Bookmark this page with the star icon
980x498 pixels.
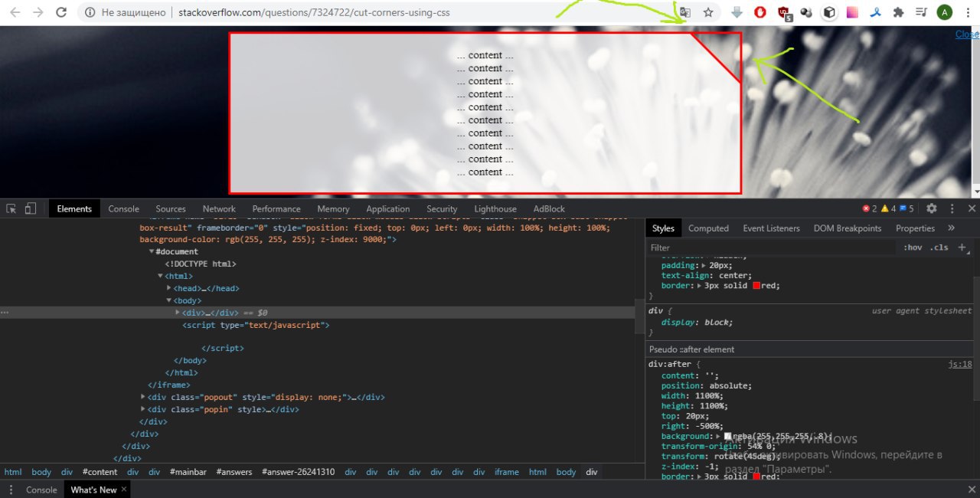[x=708, y=12]
